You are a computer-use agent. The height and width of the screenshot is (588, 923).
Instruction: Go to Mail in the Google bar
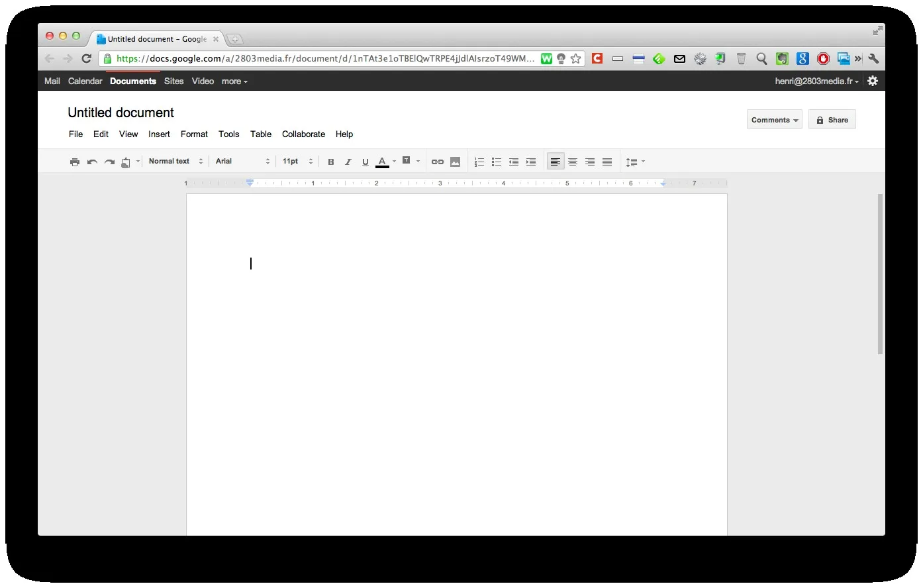(52, 81)
